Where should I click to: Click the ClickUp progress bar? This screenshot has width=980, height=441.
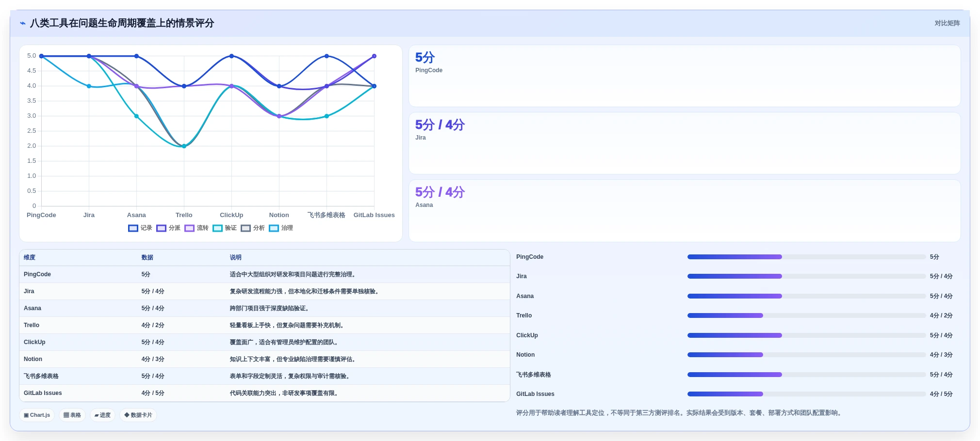[806, 335]
